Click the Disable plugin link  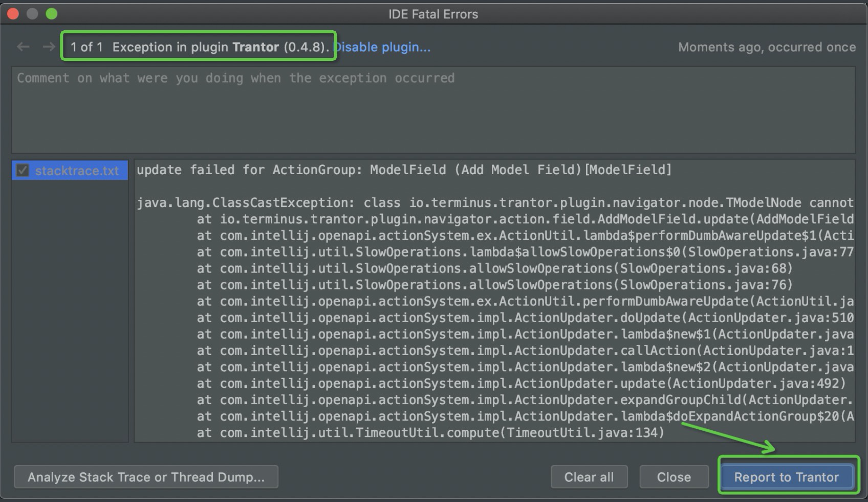[382, 47]
